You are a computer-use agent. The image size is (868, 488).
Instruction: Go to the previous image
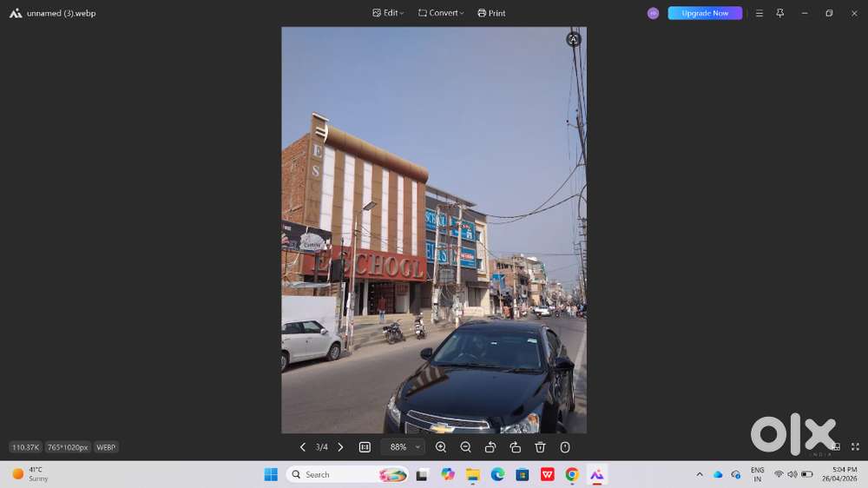click(x=302, y=447)
